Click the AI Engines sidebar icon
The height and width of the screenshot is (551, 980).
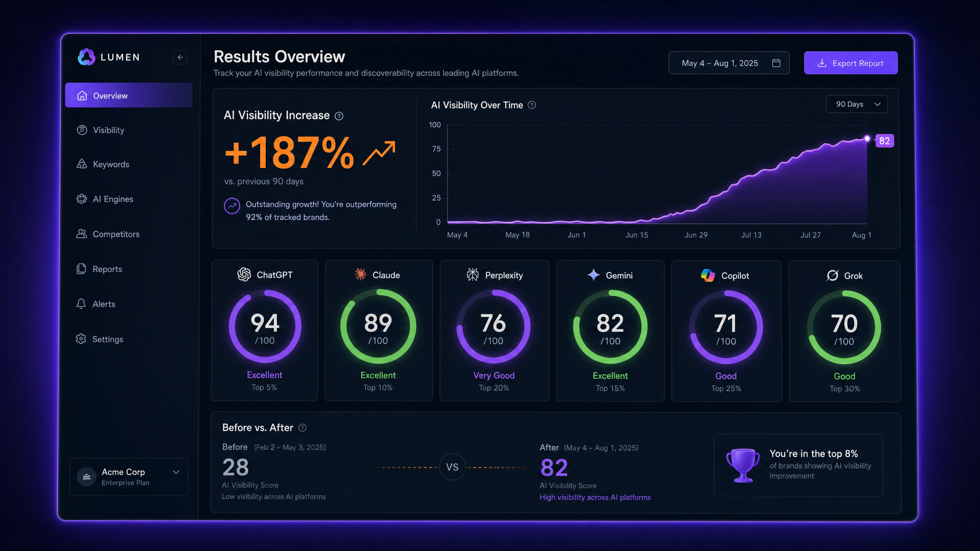pyautogui.click(x=82, y=199)
